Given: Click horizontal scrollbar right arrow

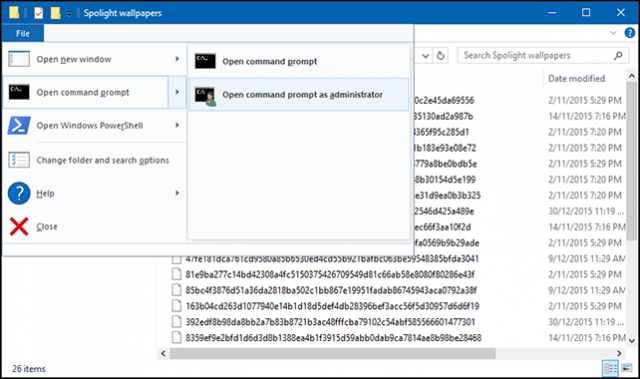Looking at the screenshot, I should pyautogui.click(x=619, y=353).
